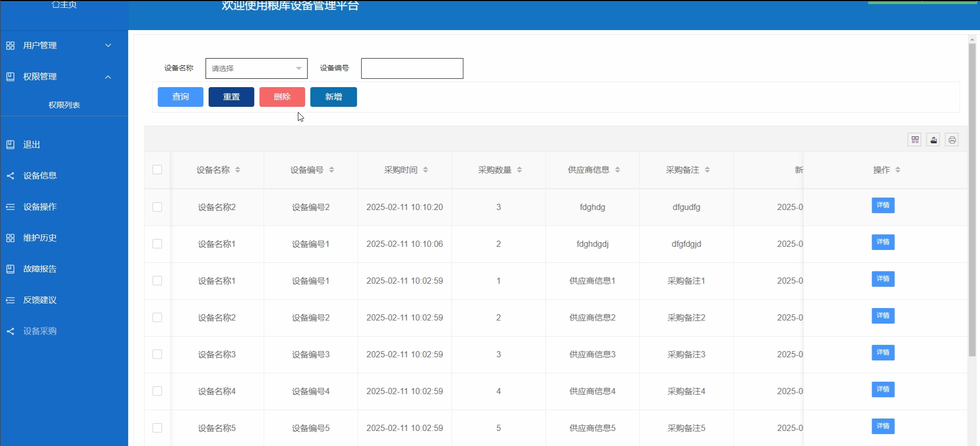The width and height of the screenshot is (980, 446).
Task: Check the row with 供应商信息4
Action: click(157, 391)
